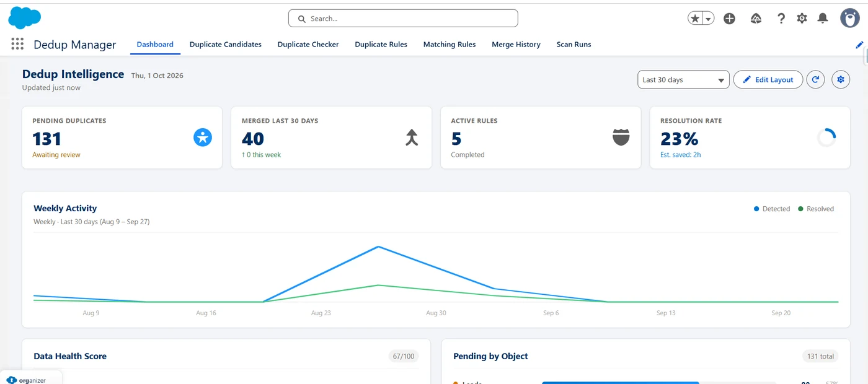Click the dashboard refresh button
Viewport: 868px width, 384px height.
tap(815, 79)
